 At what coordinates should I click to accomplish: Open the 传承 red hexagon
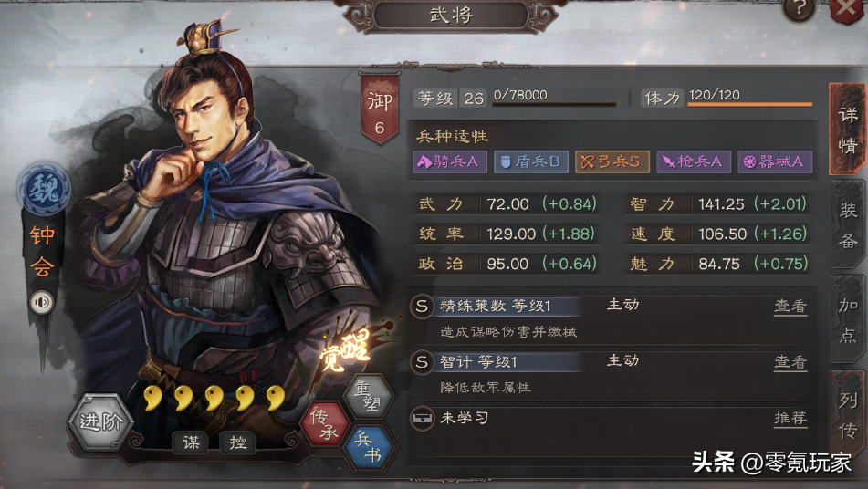[x=324, y=425]
